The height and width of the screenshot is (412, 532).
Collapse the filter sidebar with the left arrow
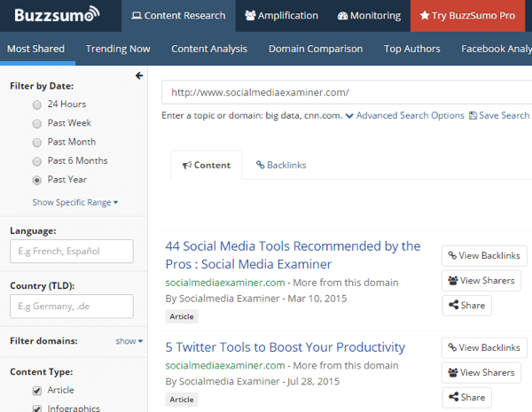[139, 75]
